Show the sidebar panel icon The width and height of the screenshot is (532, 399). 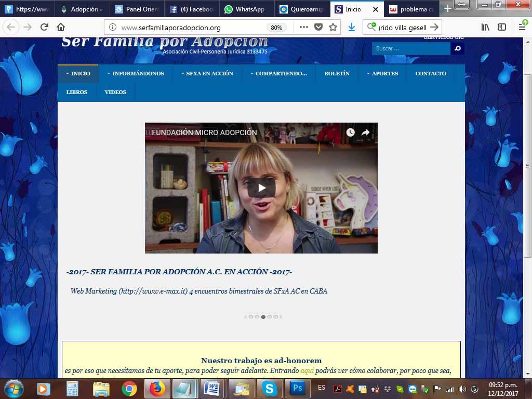[502, 27]
